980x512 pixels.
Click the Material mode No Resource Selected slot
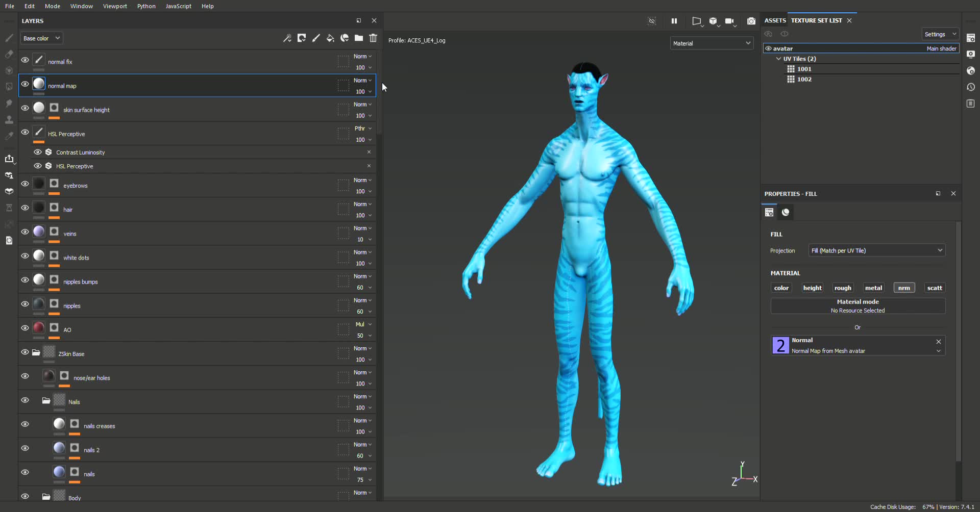coord(857,306)
